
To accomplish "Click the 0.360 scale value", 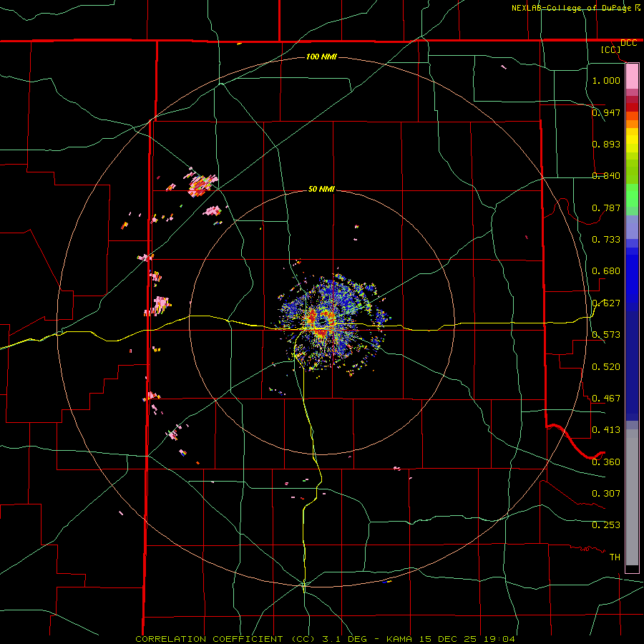I will coord(606,462).
